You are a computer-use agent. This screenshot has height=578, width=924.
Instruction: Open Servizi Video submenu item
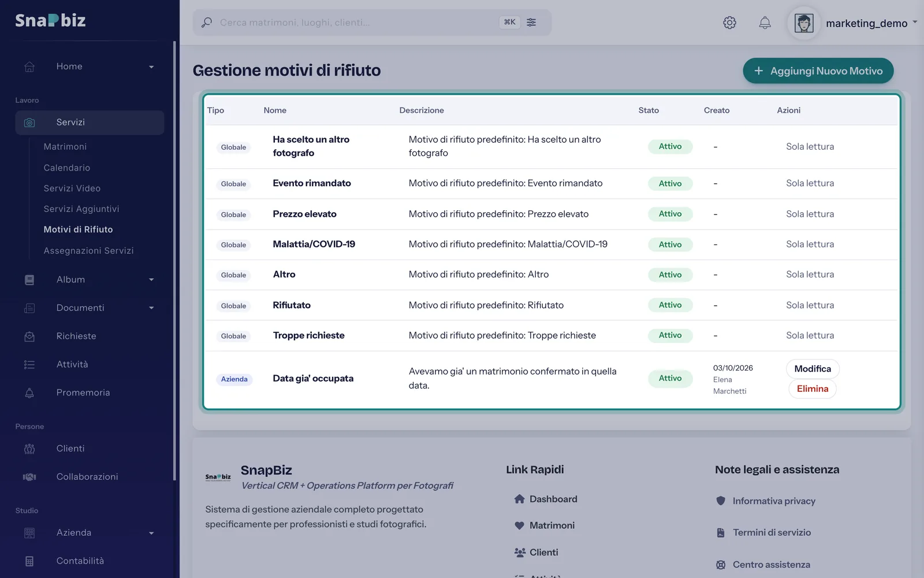click(x=72, y=188)
